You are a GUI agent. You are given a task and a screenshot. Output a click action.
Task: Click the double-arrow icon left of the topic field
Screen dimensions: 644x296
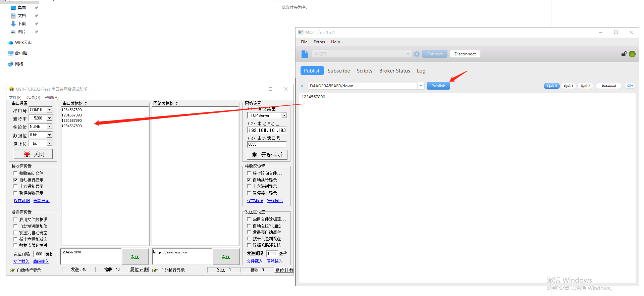coord(302,86)
